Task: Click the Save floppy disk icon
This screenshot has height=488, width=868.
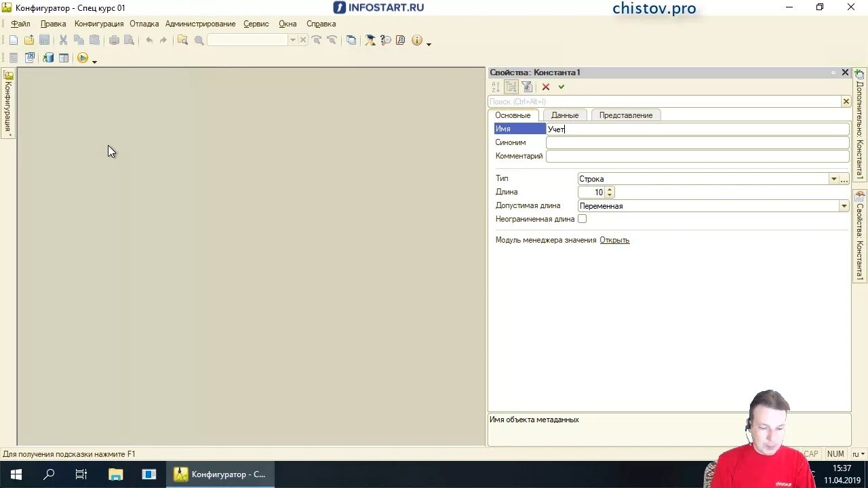Action: click(44, 40)
